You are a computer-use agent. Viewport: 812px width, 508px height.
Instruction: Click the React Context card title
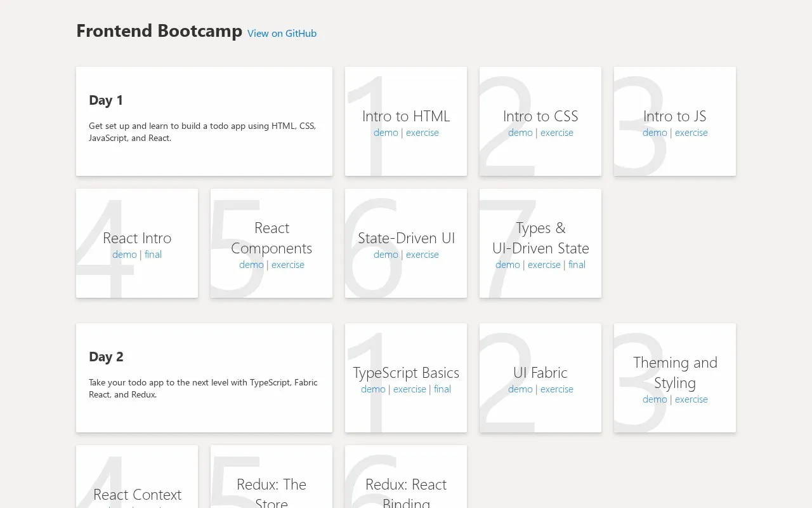coord(137,495)
